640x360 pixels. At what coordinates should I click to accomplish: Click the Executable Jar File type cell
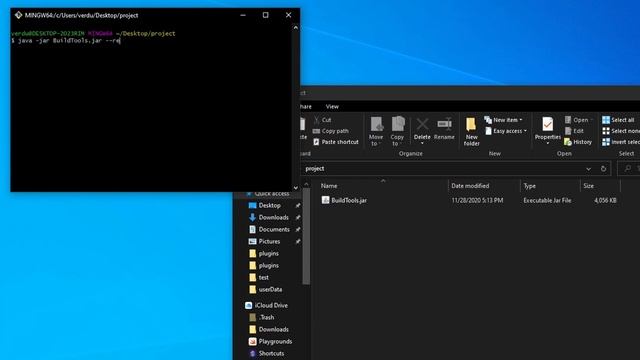click(547, 200)
